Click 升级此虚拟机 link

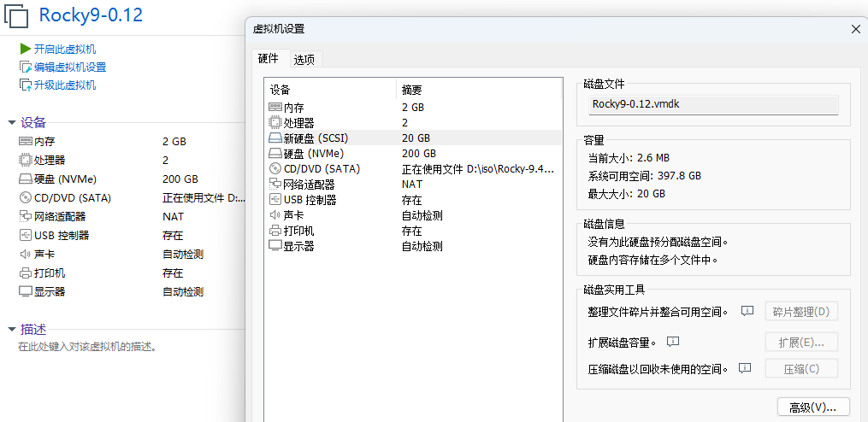point(65,85)
